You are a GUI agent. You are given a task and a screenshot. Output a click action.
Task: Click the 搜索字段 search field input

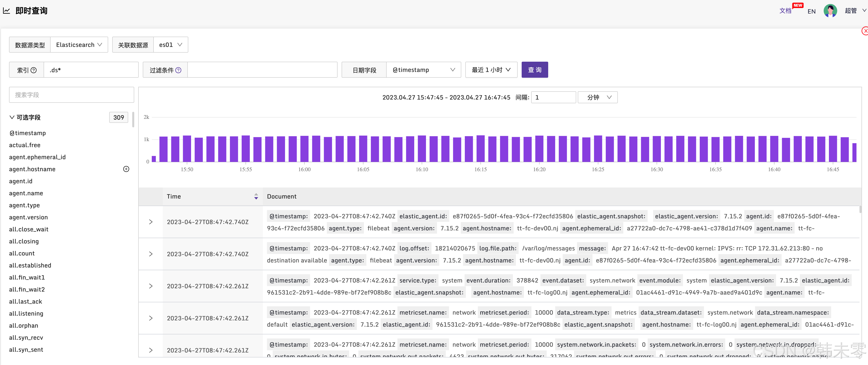pos(71,95)
